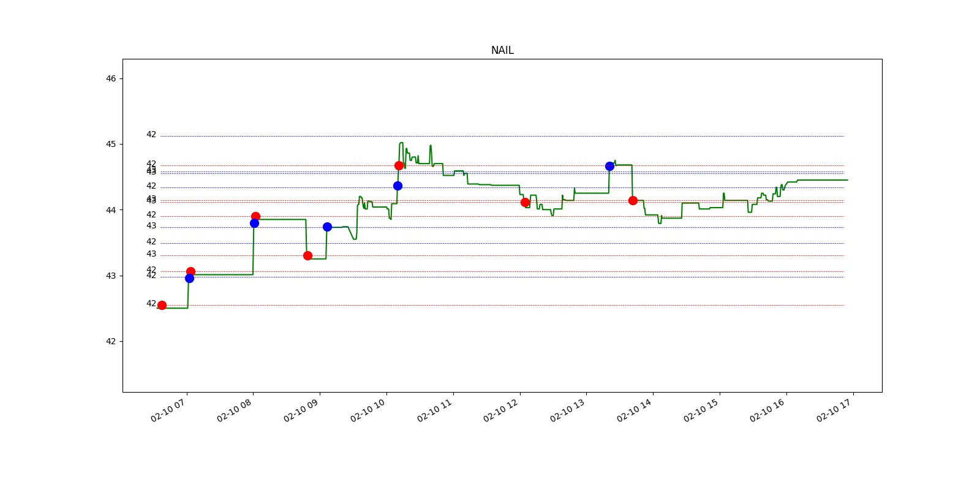Click the red marker at 08 near 43.9
This screenshot has height=490, width=980.
coord(255,216)
